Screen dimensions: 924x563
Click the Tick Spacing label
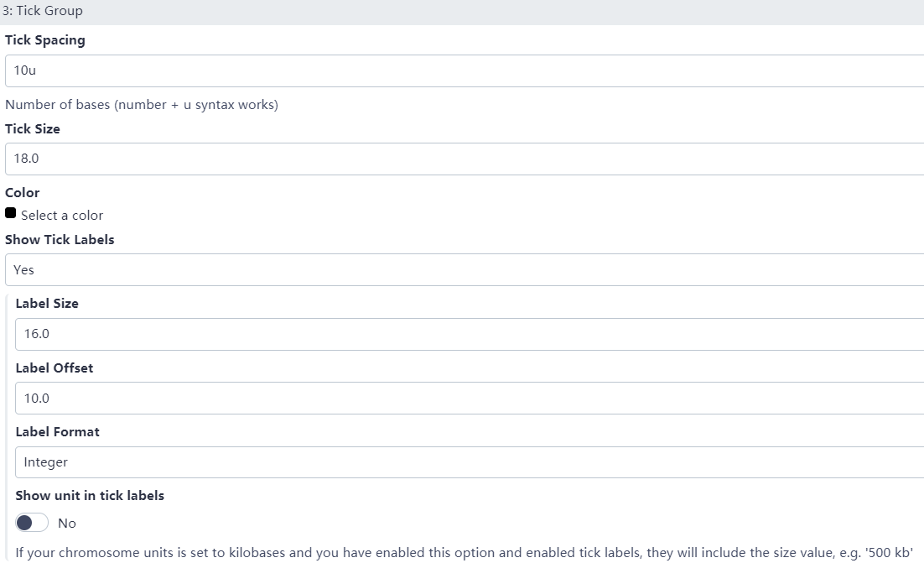(45, 40)
